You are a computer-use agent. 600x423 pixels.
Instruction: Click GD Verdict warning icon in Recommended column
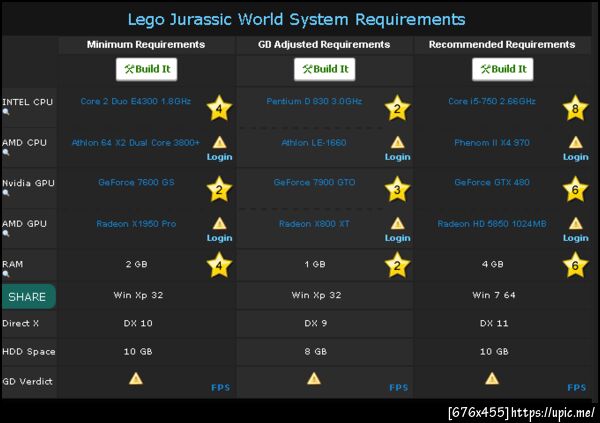492,379
